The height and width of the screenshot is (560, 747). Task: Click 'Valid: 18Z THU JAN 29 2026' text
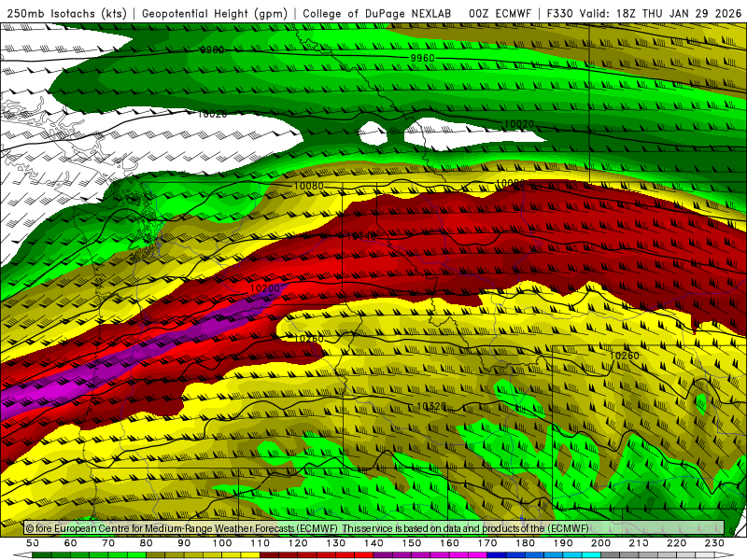pyautogui.click(x=660, y=13)
